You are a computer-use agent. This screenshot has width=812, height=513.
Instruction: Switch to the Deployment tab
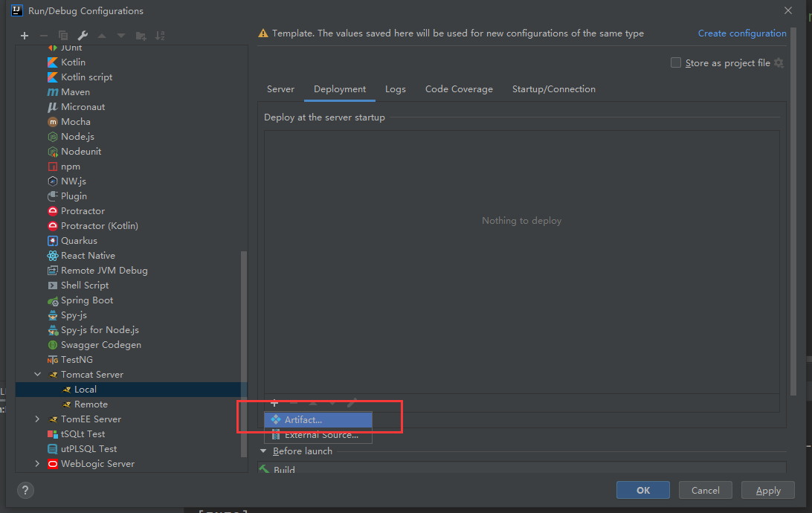(340, 89)
